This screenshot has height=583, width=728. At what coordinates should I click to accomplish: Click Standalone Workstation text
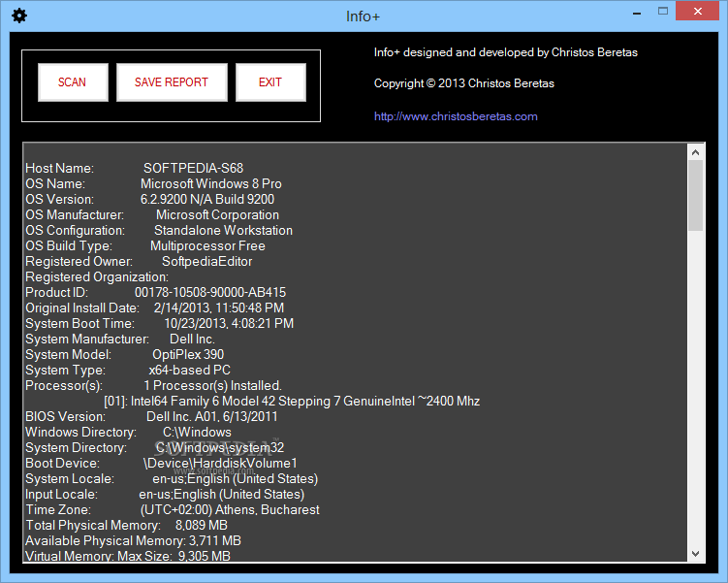click(x=223, y=231)
